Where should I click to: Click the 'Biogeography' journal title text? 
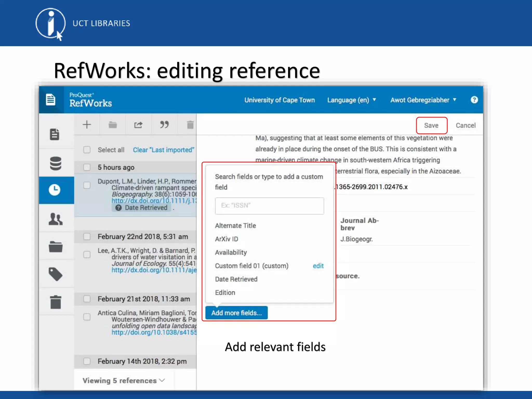(x=132, y=194)
